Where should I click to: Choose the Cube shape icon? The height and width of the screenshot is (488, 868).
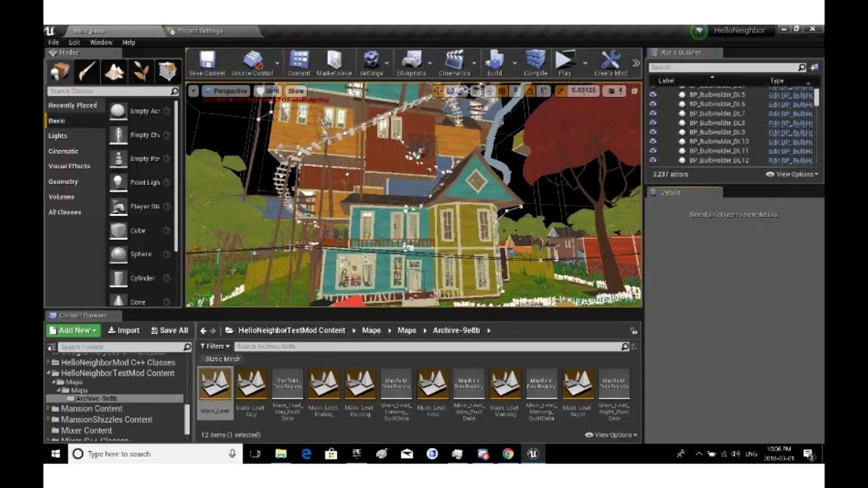point(119,230)
